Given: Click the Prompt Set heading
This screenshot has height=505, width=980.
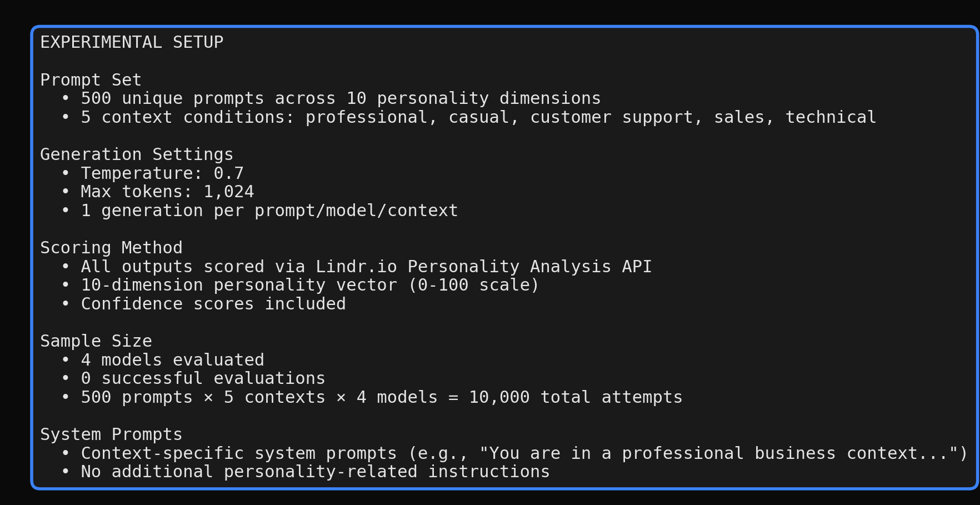Looking at the screenshot, I should [x=91, y=80].
